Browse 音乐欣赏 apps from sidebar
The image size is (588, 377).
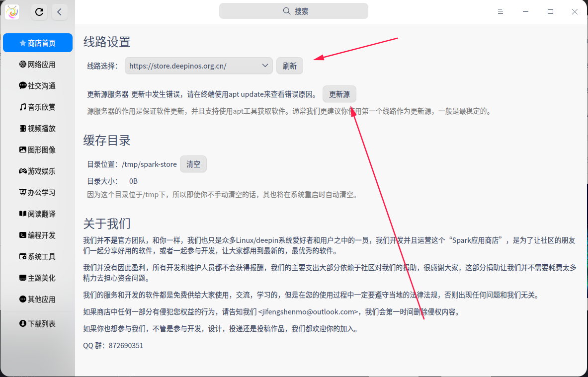pyautogui.click(x=37, y=107)
